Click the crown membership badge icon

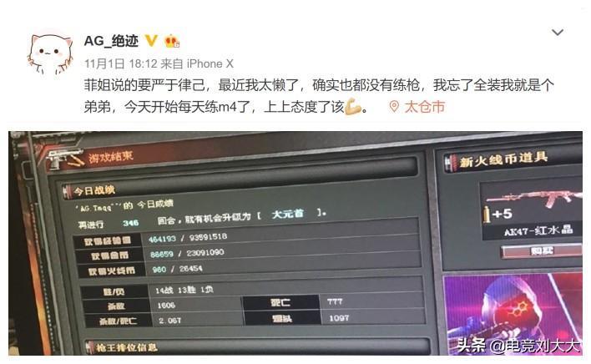[172, 41]
